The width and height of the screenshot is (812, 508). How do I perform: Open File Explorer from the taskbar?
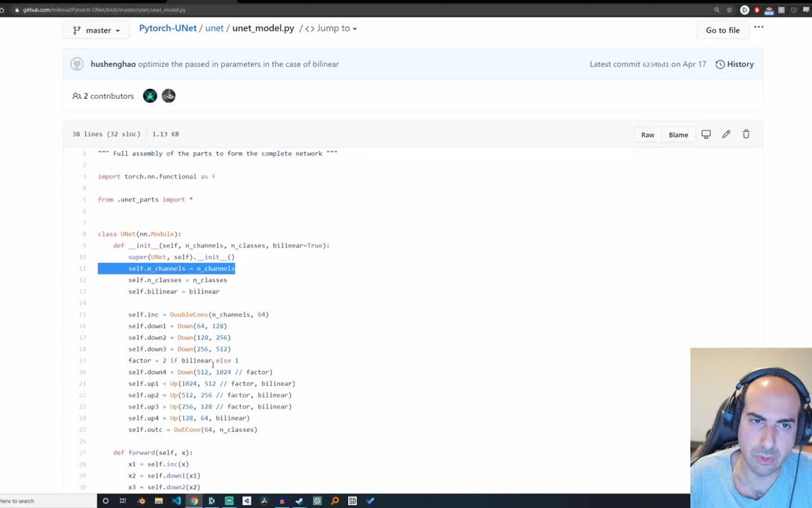click(x=159, y=501)
